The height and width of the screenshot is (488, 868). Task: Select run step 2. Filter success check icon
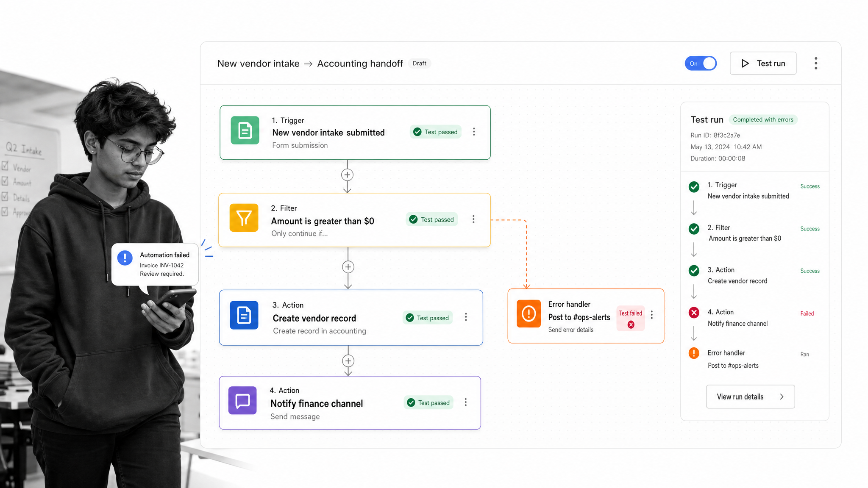[x=694, y=229]
